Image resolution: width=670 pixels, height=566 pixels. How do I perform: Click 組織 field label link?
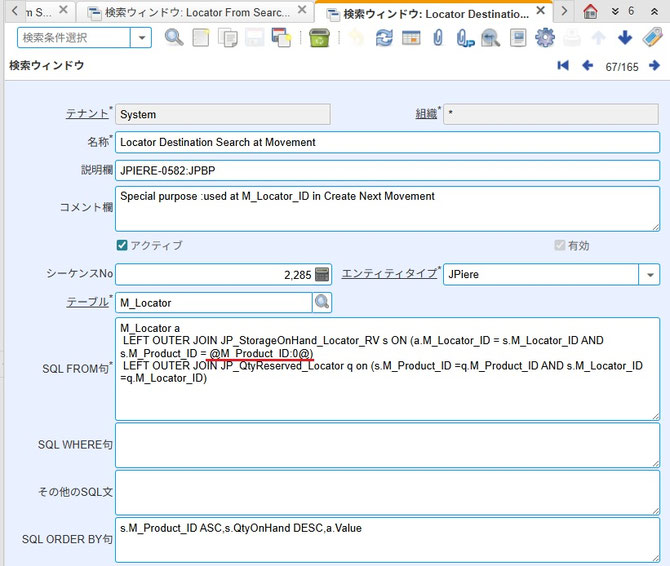click(426, 114)
